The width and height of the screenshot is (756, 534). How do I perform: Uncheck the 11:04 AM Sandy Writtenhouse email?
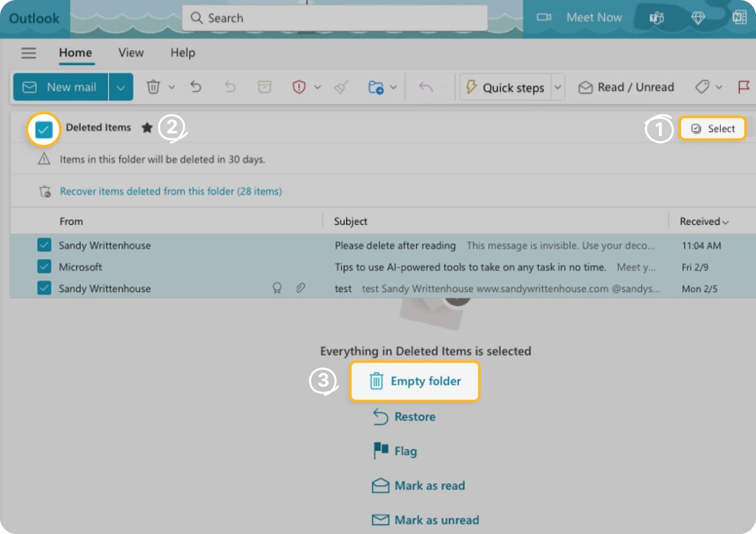tap(44, 245)
